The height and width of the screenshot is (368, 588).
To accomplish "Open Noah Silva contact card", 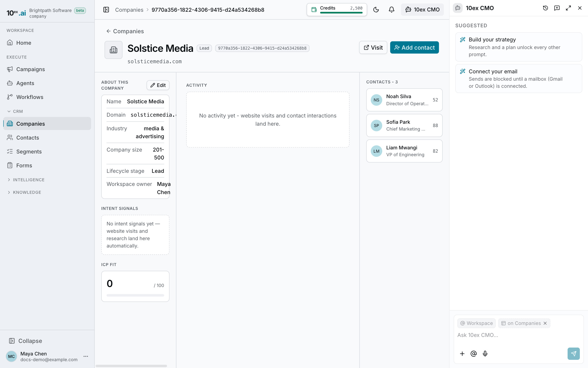I will [x=404, y=100].
